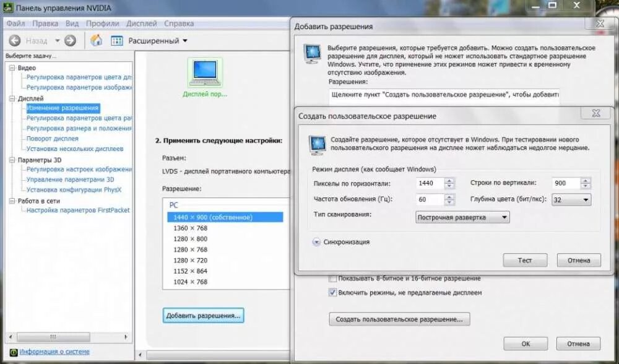This screenshot has width=619, height=364.
Task: Click the view mode grid icon
Action: coord(117,41)
